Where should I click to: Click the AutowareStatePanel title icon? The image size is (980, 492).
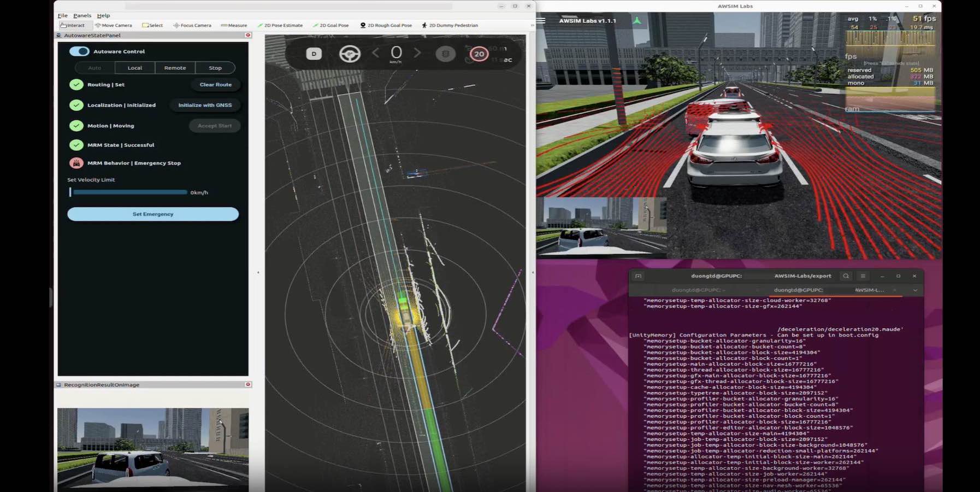59,35
